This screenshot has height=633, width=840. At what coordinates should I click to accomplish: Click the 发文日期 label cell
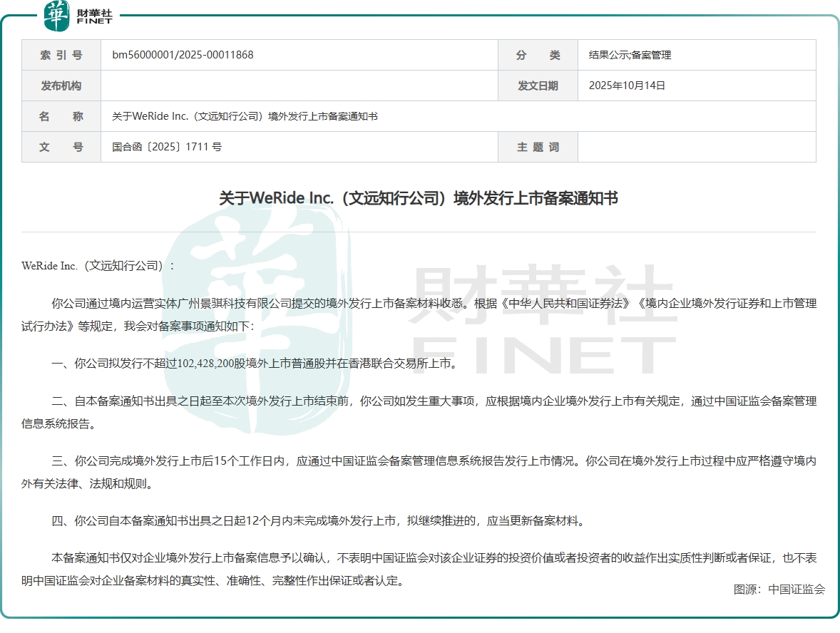click(x=538, y=86)
